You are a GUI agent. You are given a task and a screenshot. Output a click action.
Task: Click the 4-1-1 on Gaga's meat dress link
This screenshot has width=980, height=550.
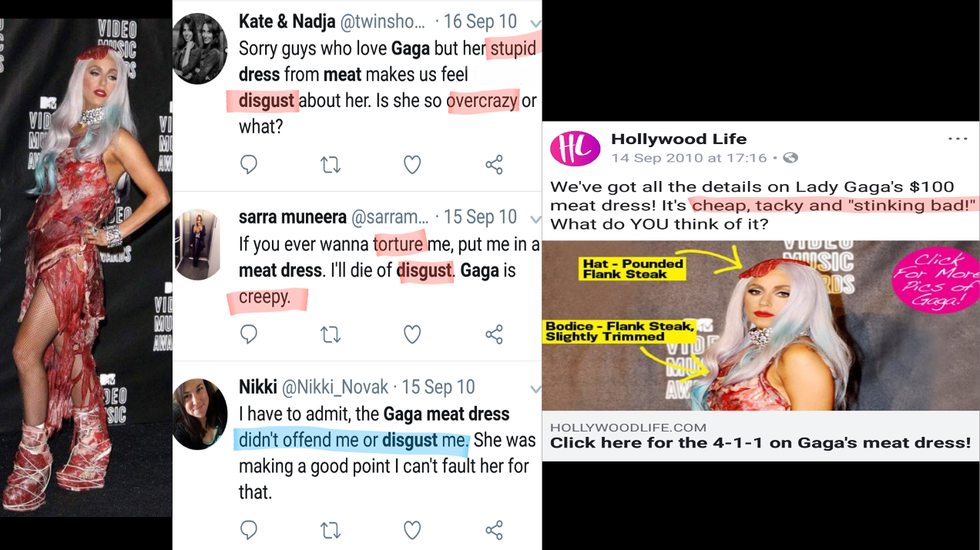pos(760,442)
